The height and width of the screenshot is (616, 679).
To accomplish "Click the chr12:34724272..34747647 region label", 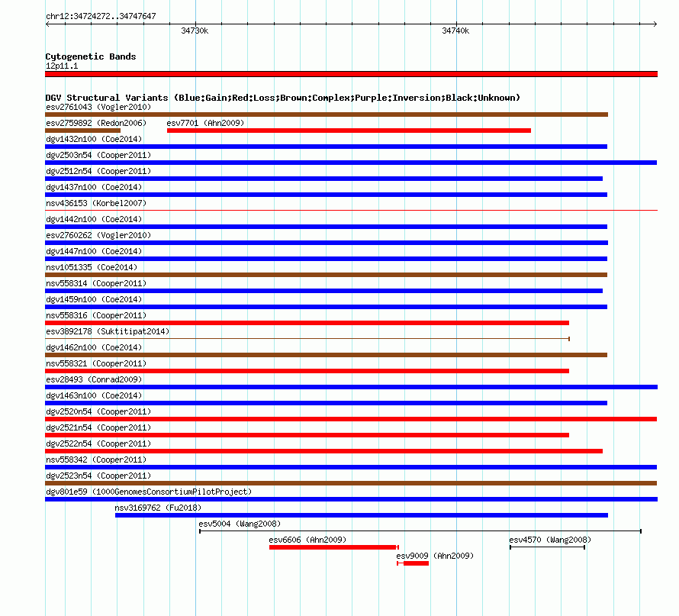I will tap(101, 16).
